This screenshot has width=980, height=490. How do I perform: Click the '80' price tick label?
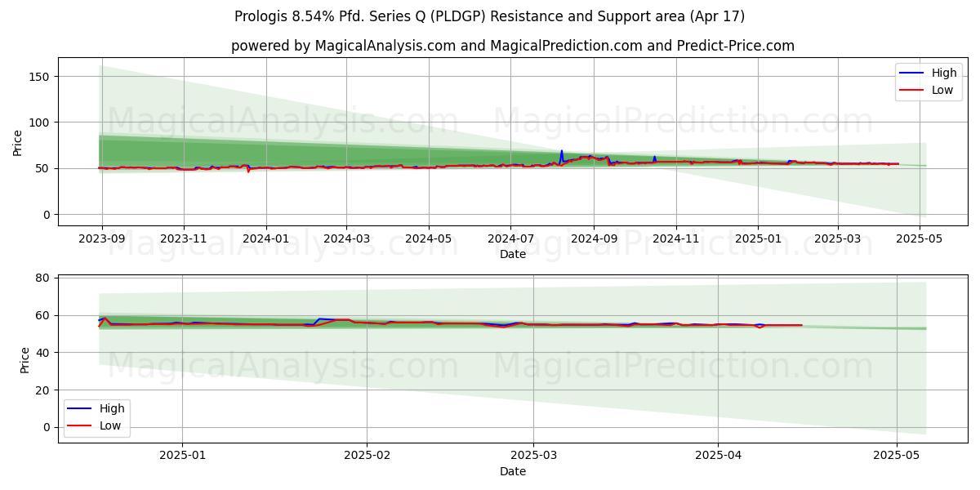(x=44, y=278)
